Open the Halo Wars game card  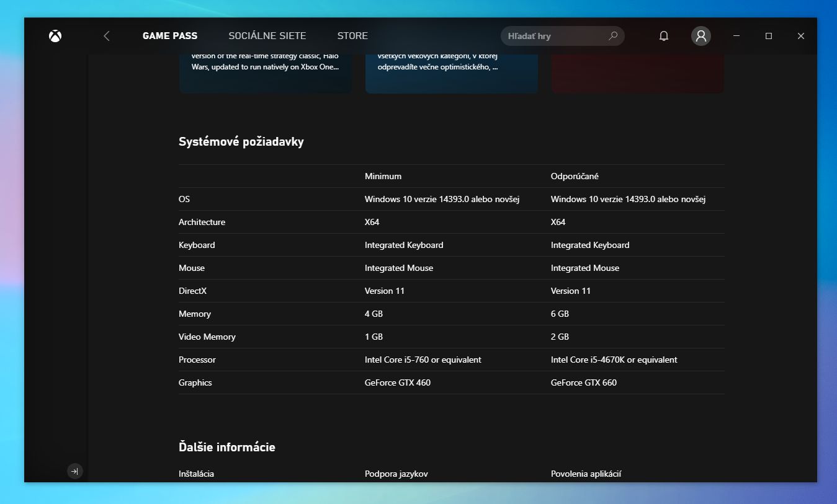click(x=266, y=74)
